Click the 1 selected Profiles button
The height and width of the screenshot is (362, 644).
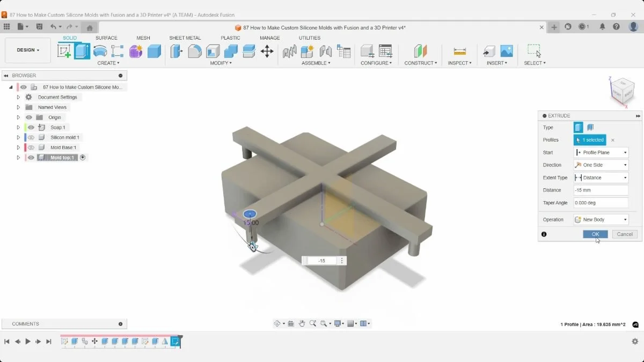tap(590, 140)
